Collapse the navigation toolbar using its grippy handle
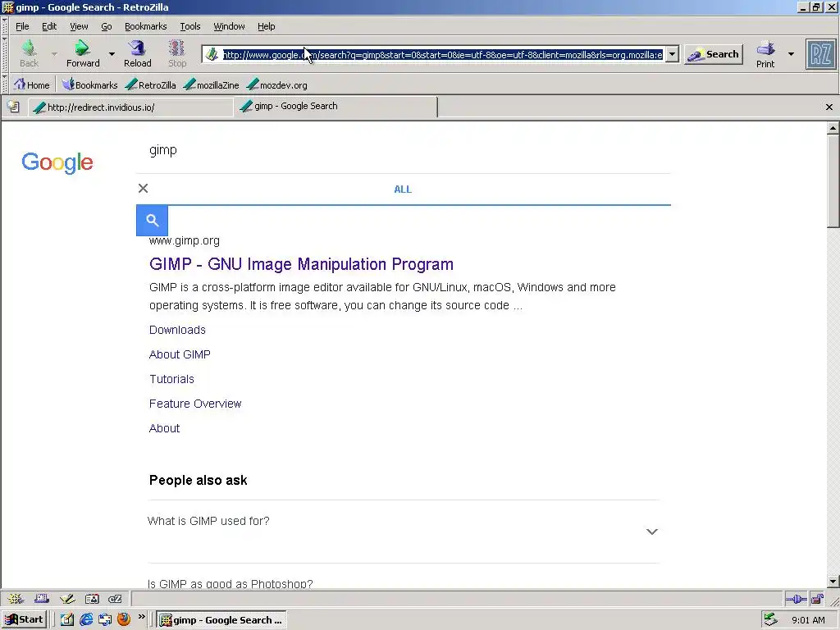This screenshot has height=630, width=840. 5,54
